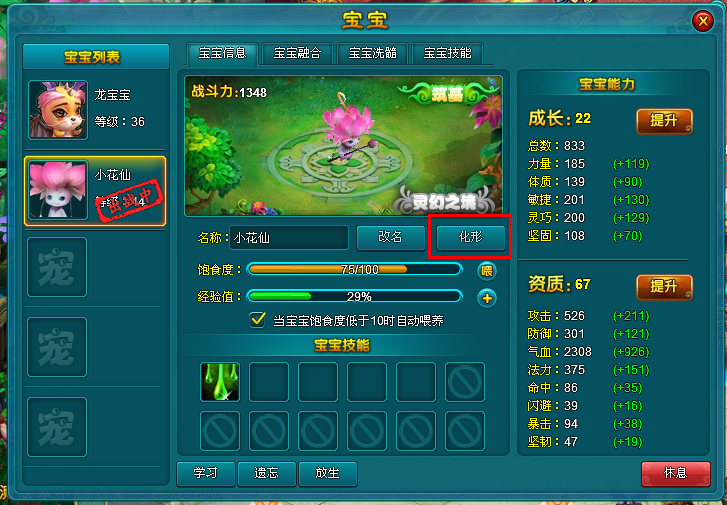This screenshot has width=727, height=505.
Task: Click the last locked slot in first skill row
Action: pos(465,382)
